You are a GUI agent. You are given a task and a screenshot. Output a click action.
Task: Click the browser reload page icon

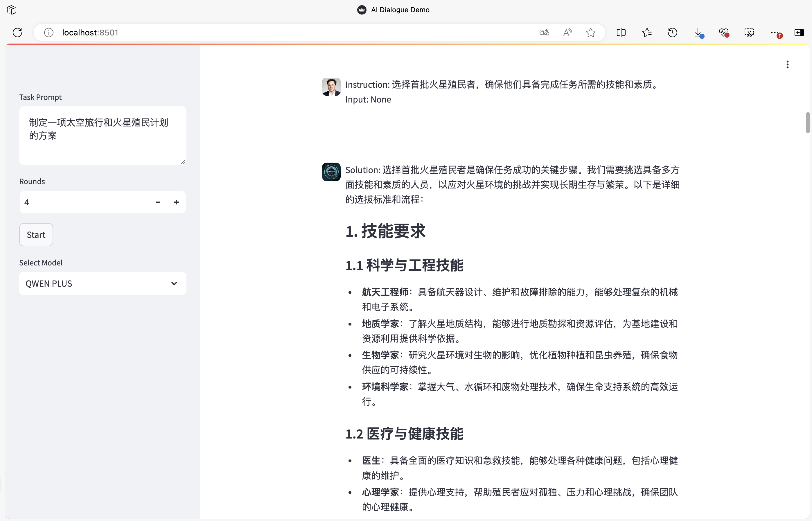tap(17, 33)
